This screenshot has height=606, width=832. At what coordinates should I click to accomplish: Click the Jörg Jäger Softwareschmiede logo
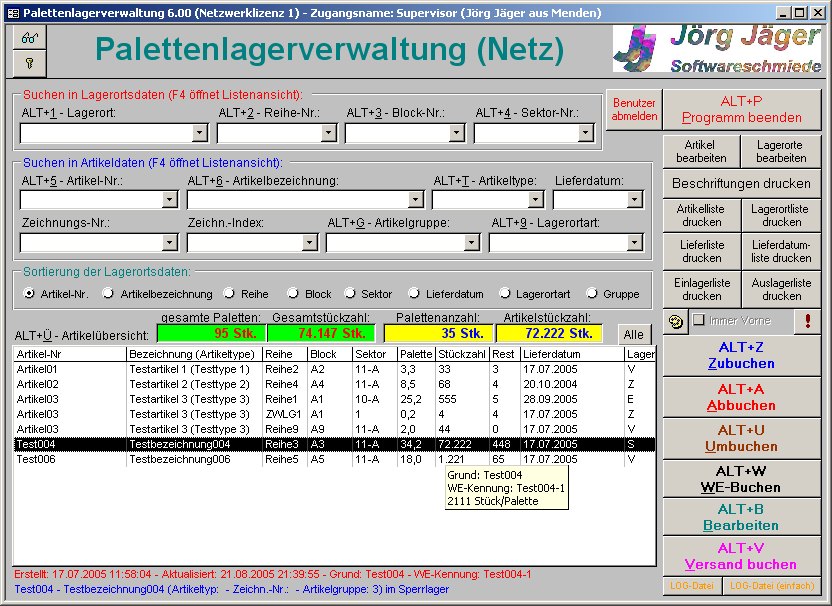point(717,50)
